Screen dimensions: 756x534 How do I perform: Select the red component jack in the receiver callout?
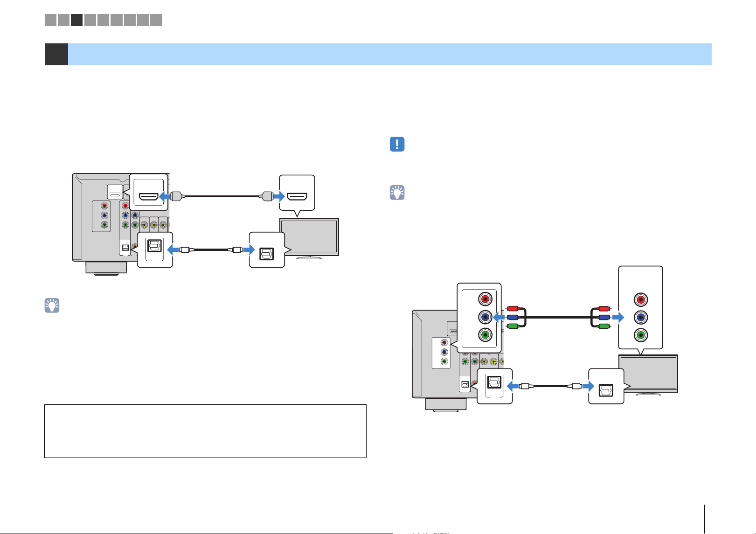[486, 299]
